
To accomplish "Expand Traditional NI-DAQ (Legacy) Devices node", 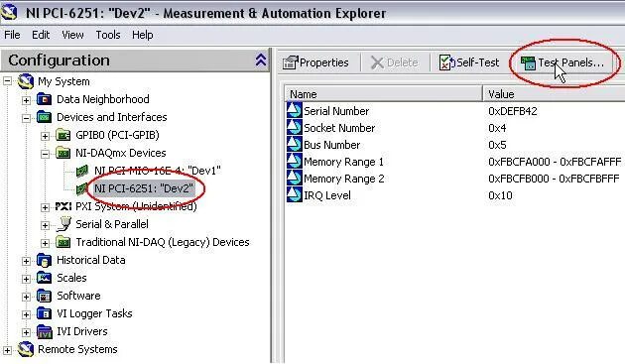I will coord(45,243).
